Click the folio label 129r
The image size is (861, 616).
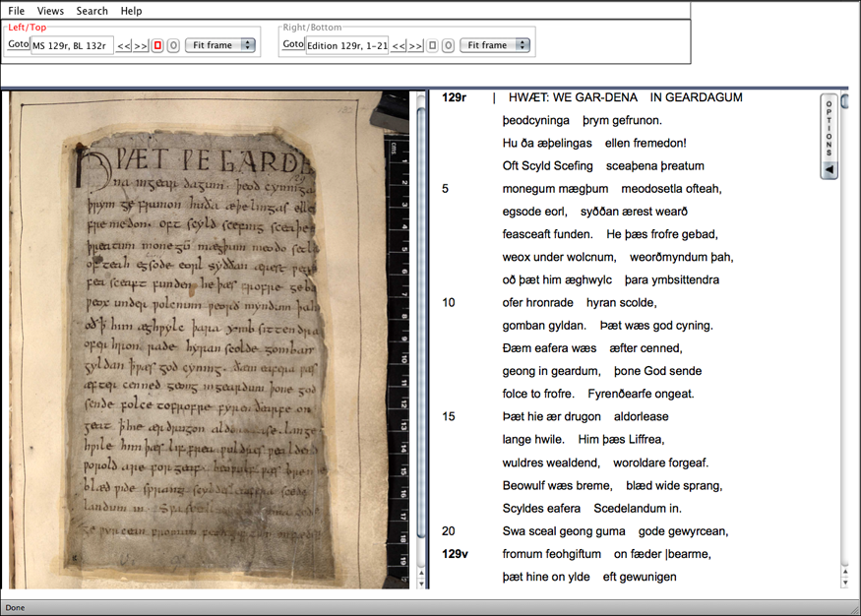[454, 97]
